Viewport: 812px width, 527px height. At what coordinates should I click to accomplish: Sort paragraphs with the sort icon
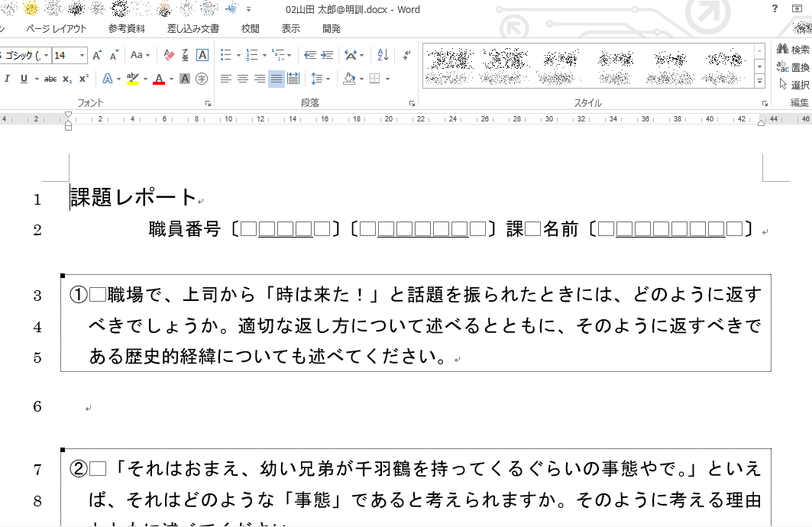click(383, 56)
